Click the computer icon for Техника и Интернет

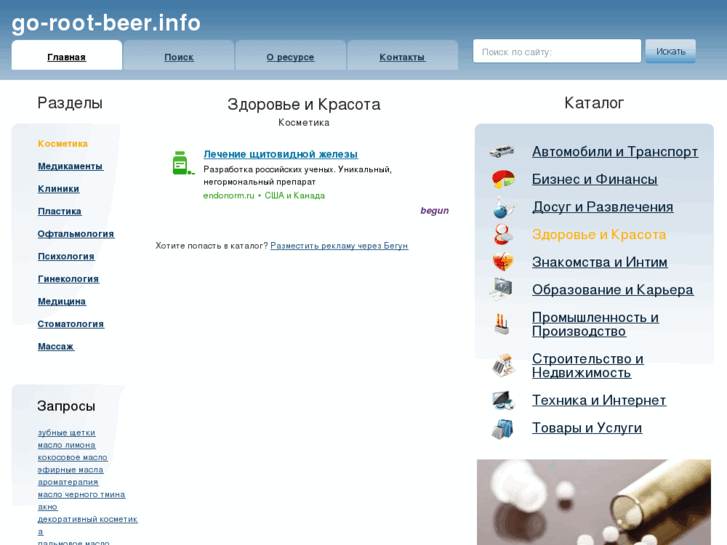tap(503, 400)
